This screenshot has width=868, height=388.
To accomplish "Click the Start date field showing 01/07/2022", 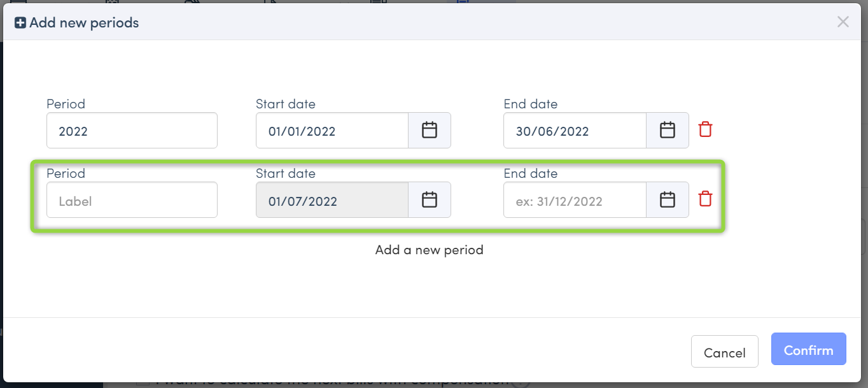I will pos(332,200).
